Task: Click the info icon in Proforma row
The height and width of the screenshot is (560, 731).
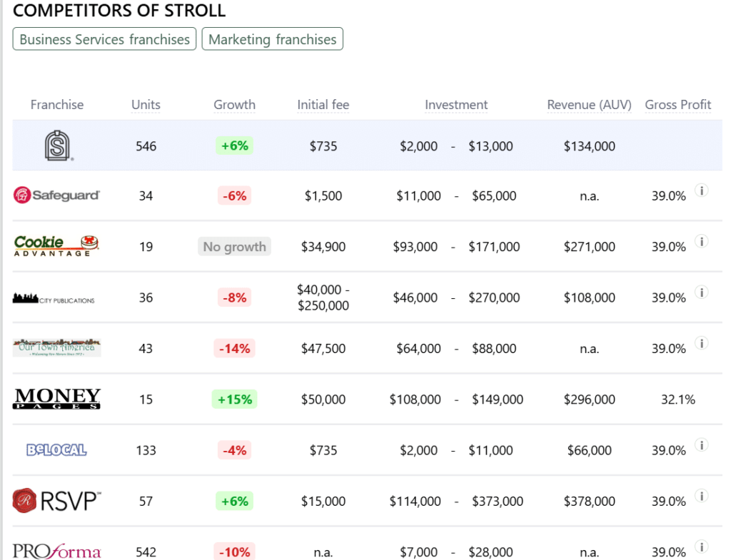Action: [702, 546]
